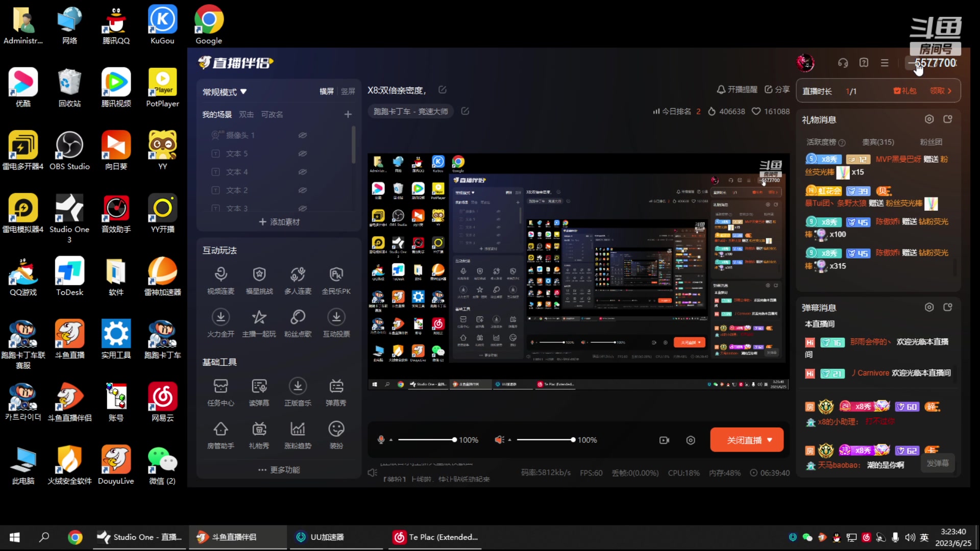Open stream settings gear beside 关闭直播

(691, 440)
